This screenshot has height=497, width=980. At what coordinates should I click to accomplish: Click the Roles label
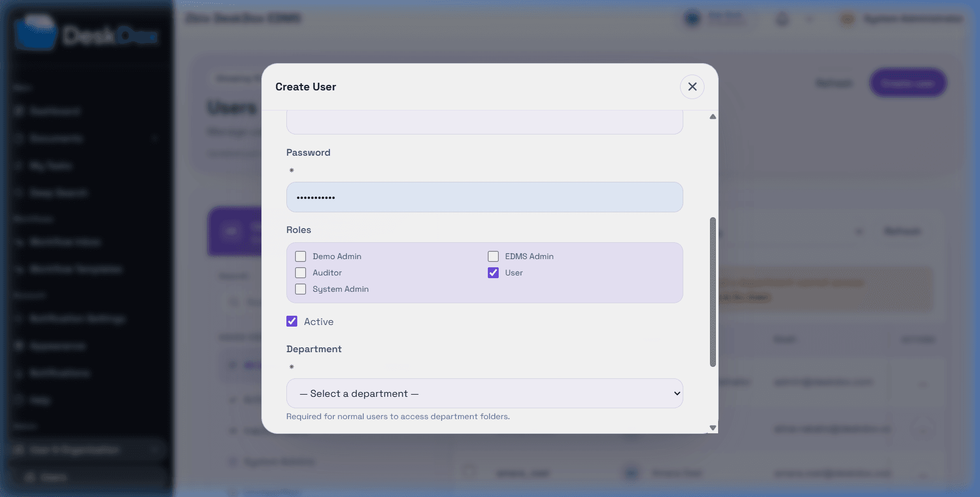click(299, 230)
